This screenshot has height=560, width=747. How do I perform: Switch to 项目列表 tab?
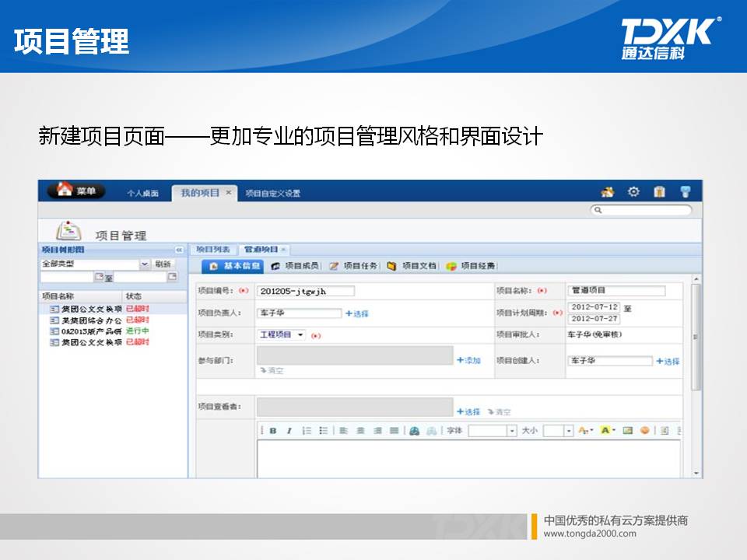[213, 250]
